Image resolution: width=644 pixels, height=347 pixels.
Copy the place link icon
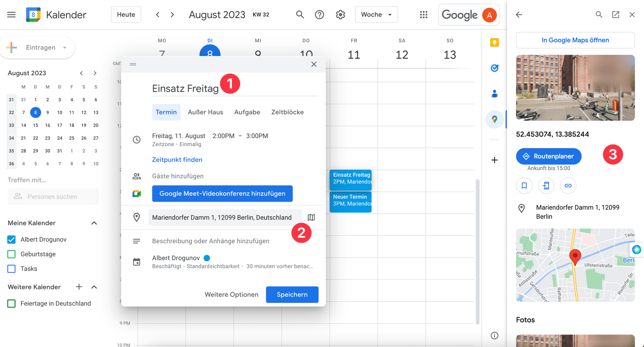[568, 186]
